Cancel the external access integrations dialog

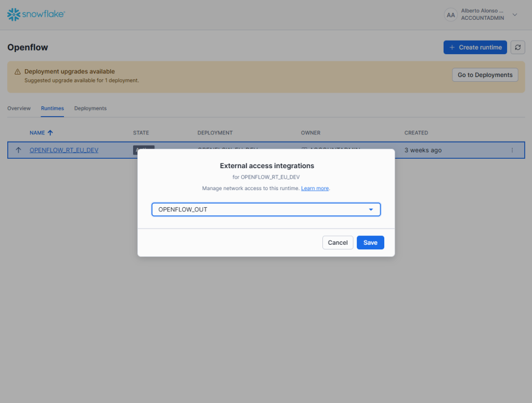(x=338, y=243)
